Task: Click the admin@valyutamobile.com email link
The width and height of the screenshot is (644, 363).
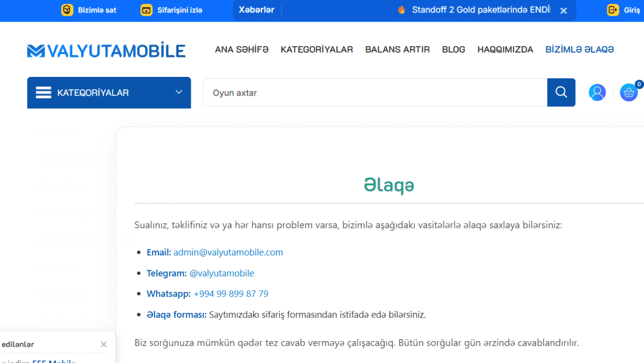Action: pos(228,252)
